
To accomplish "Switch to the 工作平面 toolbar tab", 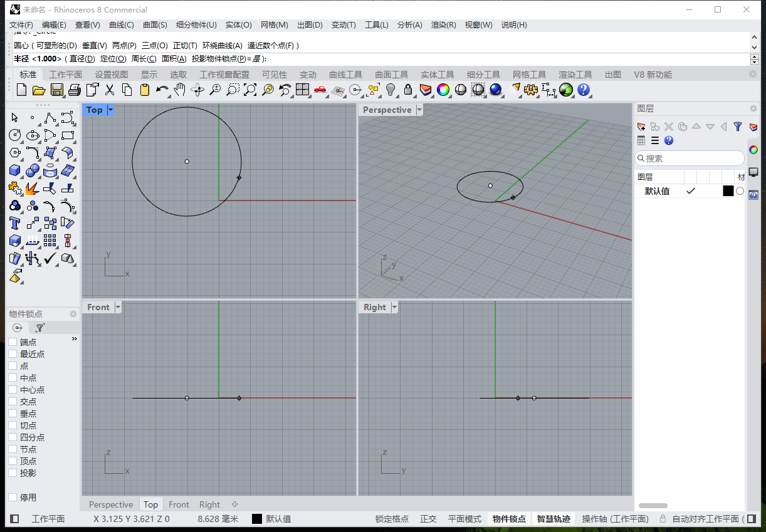I will pos(66,75).
